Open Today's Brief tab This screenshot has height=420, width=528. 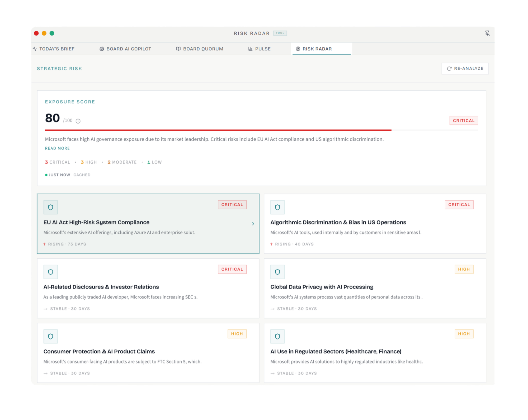point(54,49)
